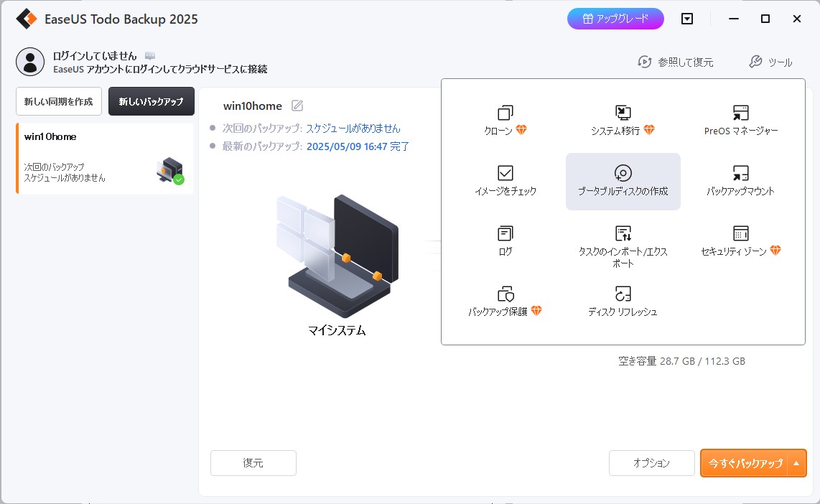Expand the arrow next to 今すぐバックアップ
Screen dimensions: 820x504
click(x=796, y=463)
